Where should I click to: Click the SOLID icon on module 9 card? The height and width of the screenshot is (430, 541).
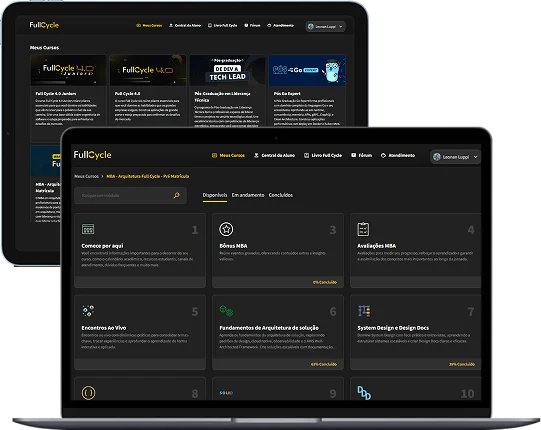pyautogui.click(x=226, y=393)
